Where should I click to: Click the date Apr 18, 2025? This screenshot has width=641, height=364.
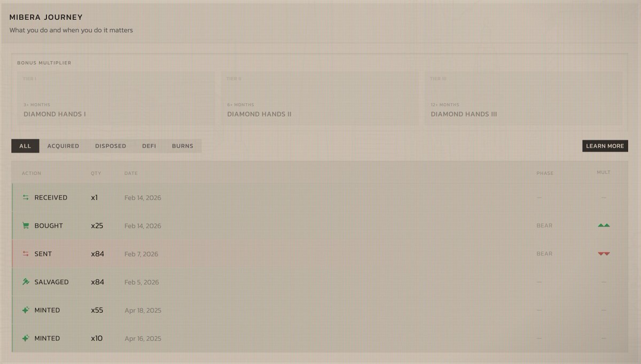[143, 311]
